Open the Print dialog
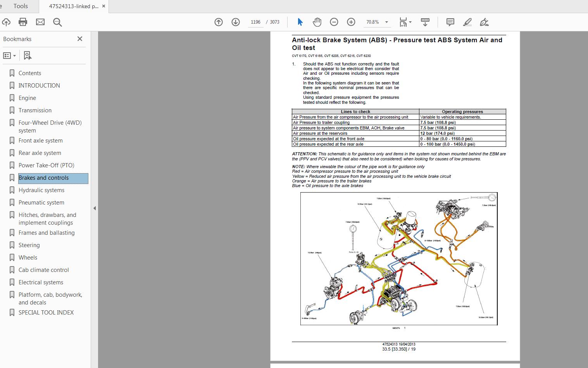Image resolution: width=588 pixels, height=368 pixels. coord(23,22)
